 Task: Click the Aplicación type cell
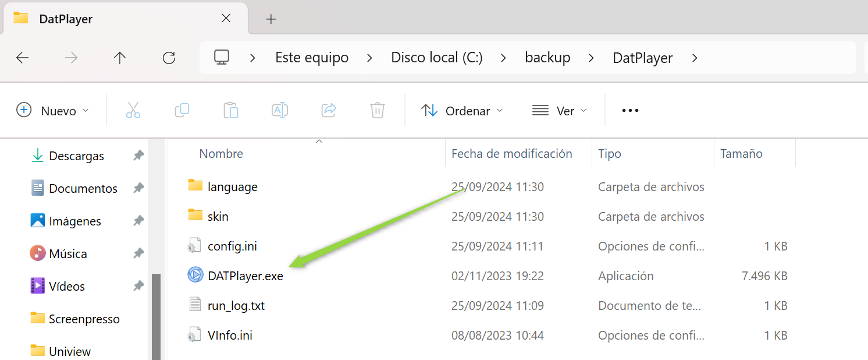[626, 276]
